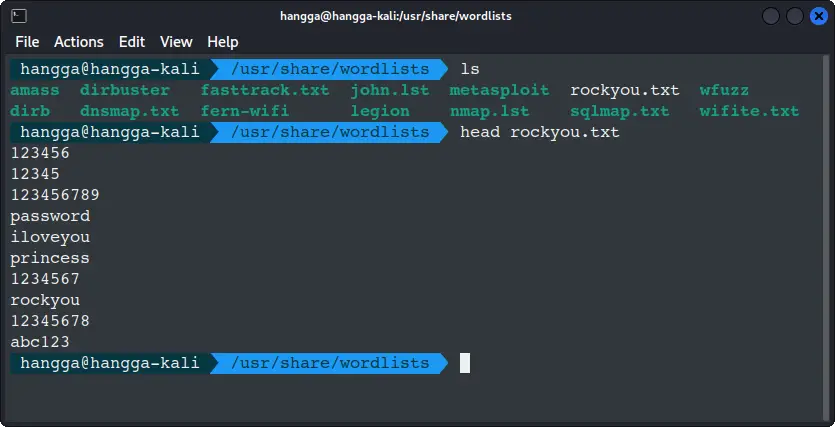The width and height of the screenshot is (835, 427).
Task: Click the output line '123456'
Action: point(40,153)
